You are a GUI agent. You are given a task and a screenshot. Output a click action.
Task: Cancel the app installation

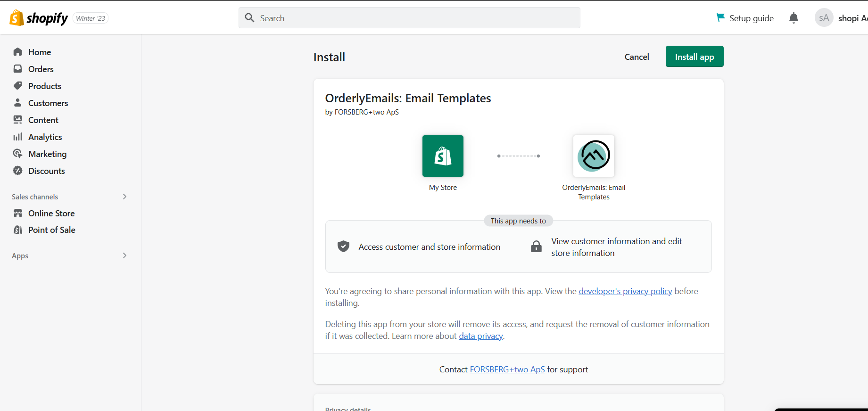[x=637, y=57]
